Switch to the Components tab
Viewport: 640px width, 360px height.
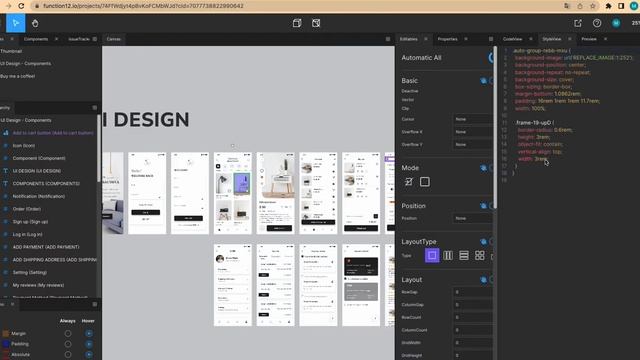36,39
